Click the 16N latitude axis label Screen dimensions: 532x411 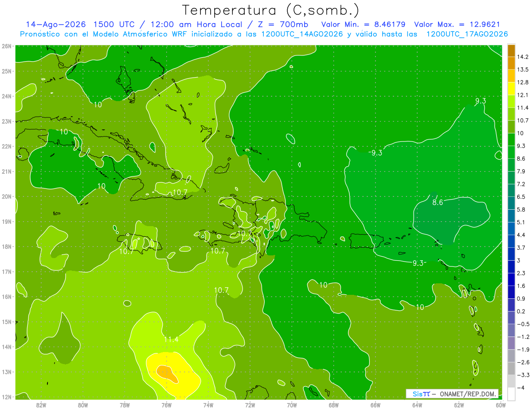[x=6, y=297]
